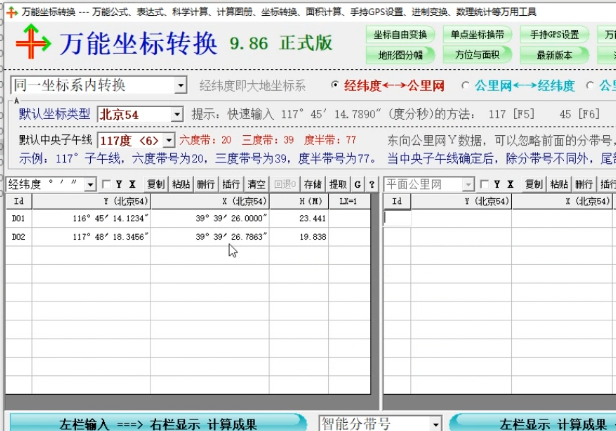Open 坐标自由变换 (free coordinate transform) tool
Viewport: 616px width, 431px height.
[400, 35]
